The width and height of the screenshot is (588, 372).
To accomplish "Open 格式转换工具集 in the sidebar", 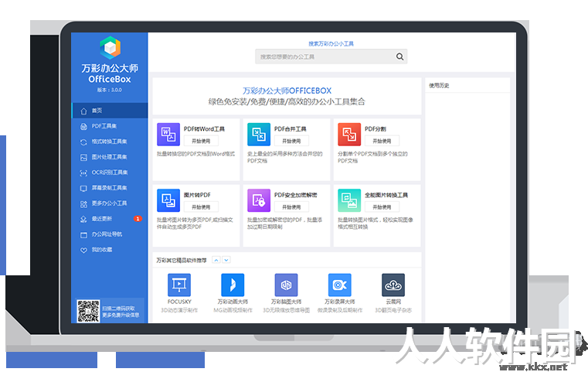I will click(x=110, y=142).
